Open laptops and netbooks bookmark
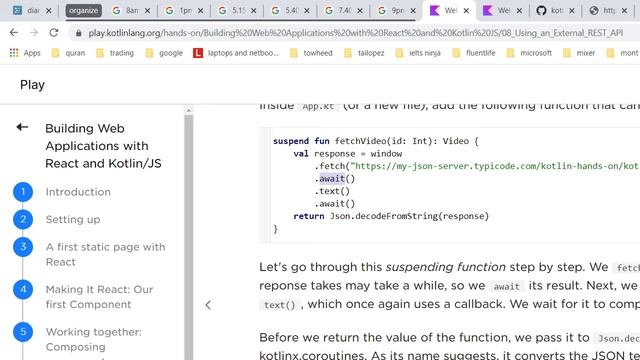The image size is (640, 360). click(236, 53)
